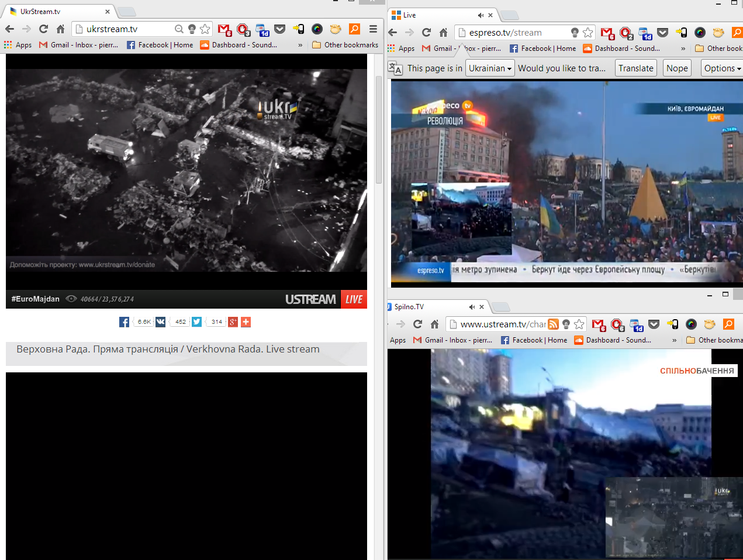The height and width of the screenshot is (560, 743).
Task: Toggle bookmark star for espreso.tv/stream page
Action: pos(588,33)
